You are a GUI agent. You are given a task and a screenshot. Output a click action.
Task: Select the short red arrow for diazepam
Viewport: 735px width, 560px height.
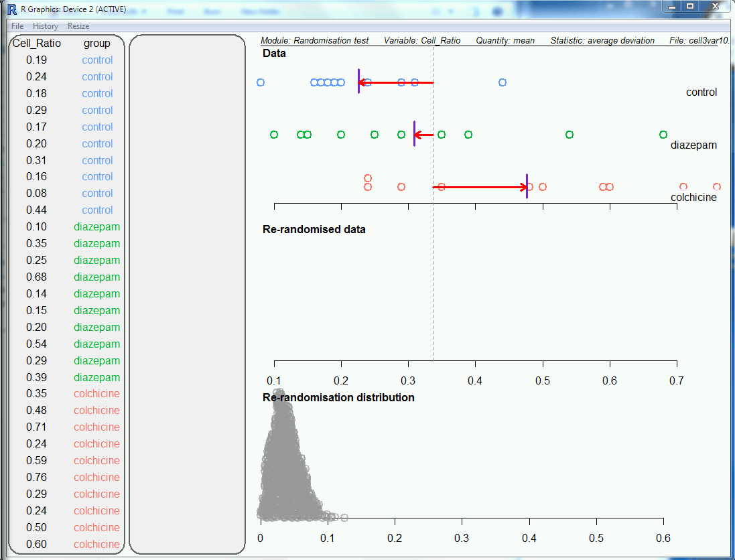pyautogui.click(x=423, y=135)
